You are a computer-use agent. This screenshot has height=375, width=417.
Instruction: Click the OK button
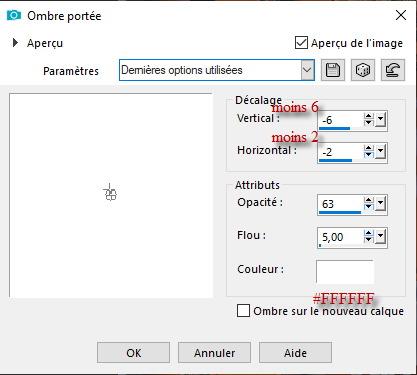pyautogui.click(x=133, y=353)
